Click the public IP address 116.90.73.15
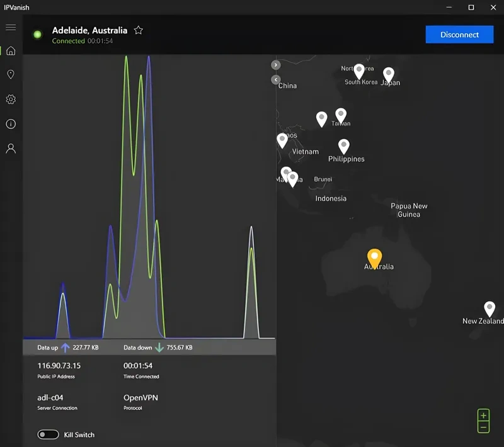Screen dimensions: 504x447 point(59,366)
